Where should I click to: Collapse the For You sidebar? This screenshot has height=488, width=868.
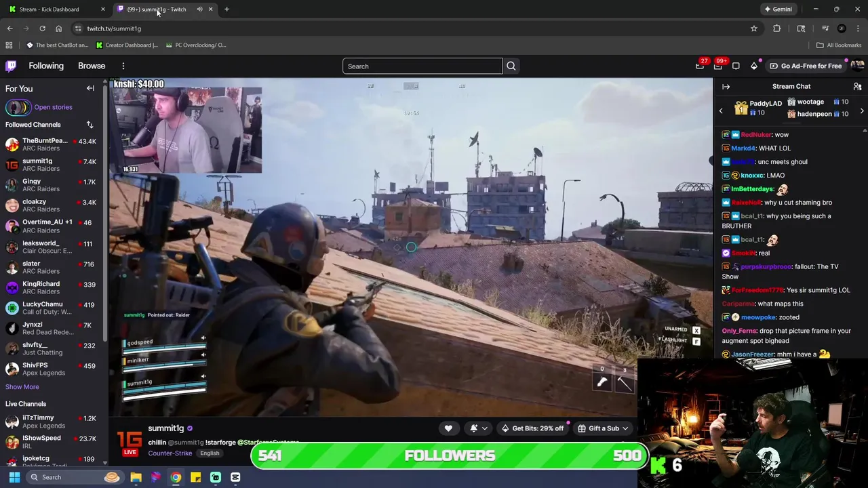point(90,88)
